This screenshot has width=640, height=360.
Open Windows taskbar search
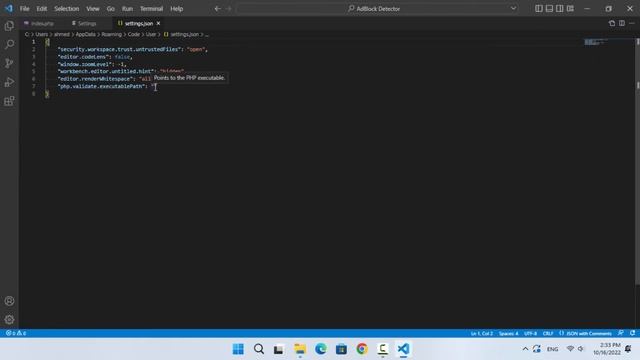(259, 349)
